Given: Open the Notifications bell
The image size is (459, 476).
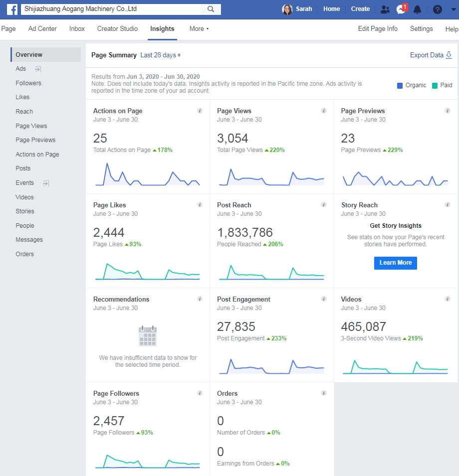Looking at the screenshot, I should [x=417, y=9].
